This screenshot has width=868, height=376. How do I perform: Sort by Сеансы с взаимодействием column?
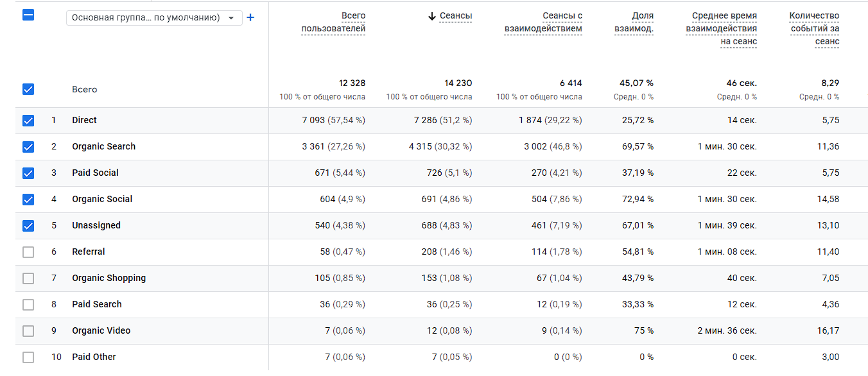pos(543,22)
